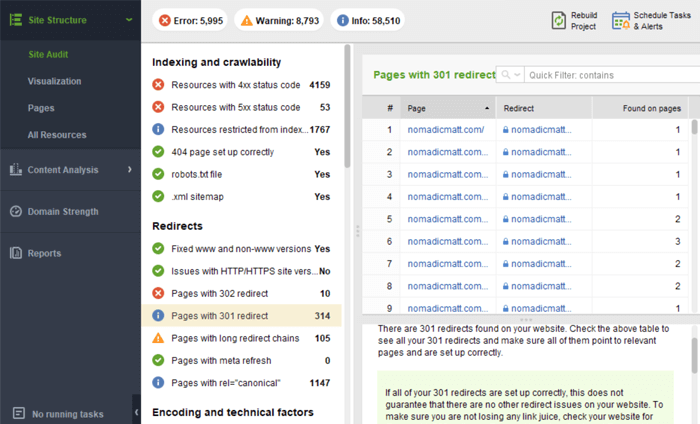Image resolution: width=700 pixels, height=424 pixels.
Task: Click the Schedule Tasks calendar icon
Action: click(621, 21)
